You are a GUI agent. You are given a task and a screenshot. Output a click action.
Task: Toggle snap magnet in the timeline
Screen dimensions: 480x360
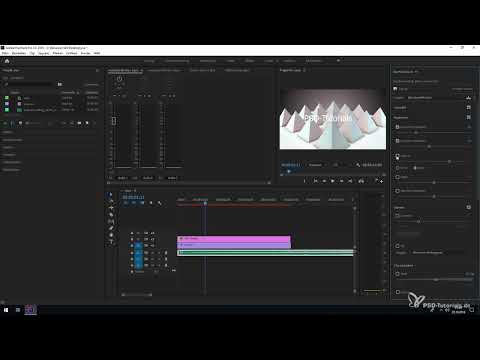[x=134, y=203]
